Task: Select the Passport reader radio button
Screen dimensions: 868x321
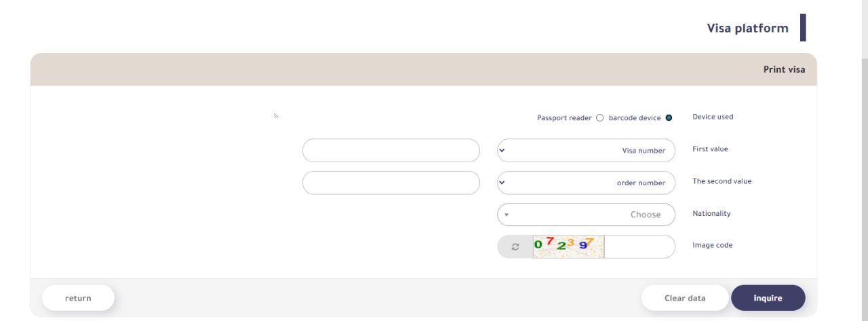Action: point(599,118)
